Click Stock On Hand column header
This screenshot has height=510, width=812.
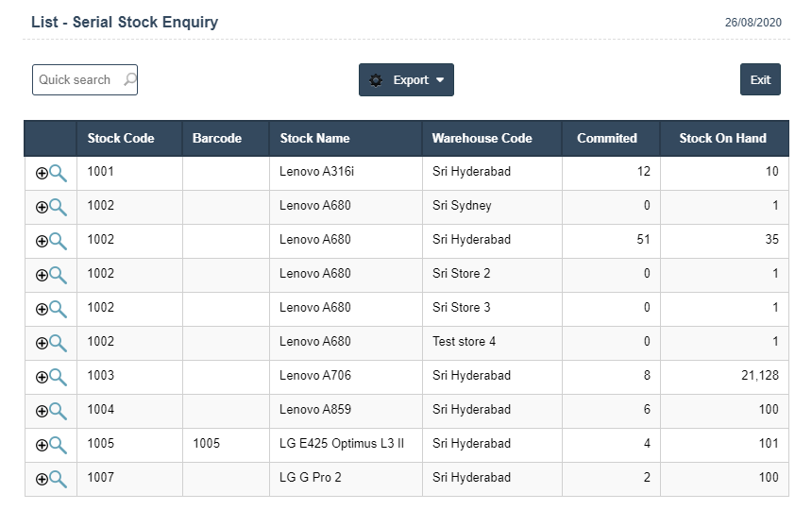click(722, 138)
